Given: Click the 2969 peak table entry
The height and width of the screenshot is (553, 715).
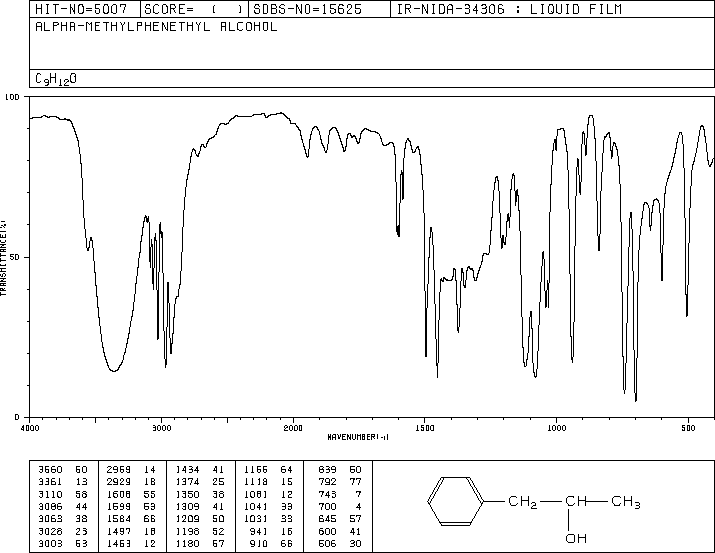Looking at the screenshot, I should pyautogui.click(x=119, y=470).
